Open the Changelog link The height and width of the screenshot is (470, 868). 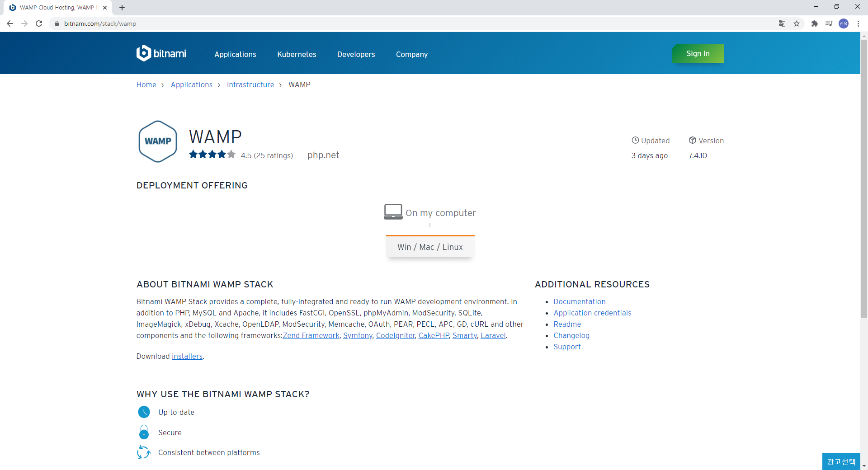(571, 335)
